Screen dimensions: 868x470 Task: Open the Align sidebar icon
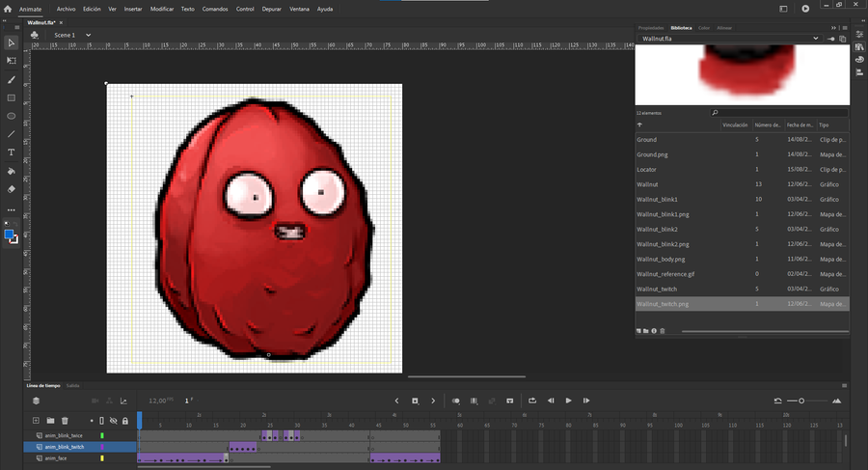tap(859, 72)
